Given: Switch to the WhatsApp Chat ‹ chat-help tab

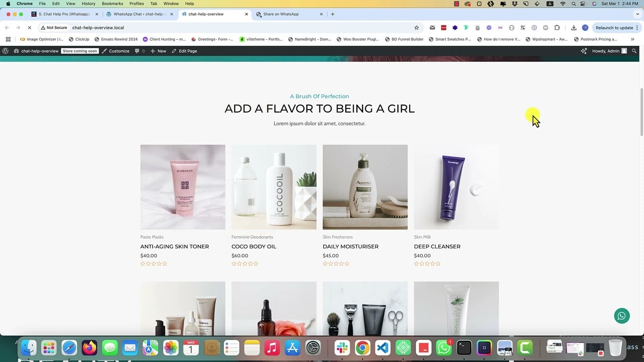Looking at the screenshot, I should click(x=139, y=14).
